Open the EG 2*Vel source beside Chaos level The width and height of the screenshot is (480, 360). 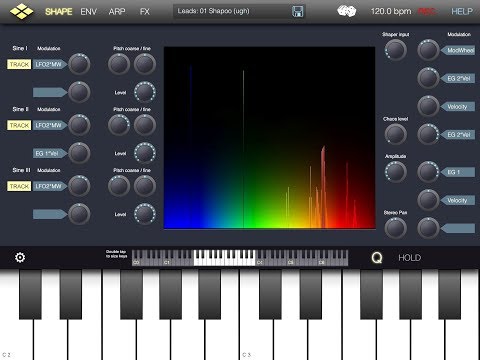coord(458,135)
